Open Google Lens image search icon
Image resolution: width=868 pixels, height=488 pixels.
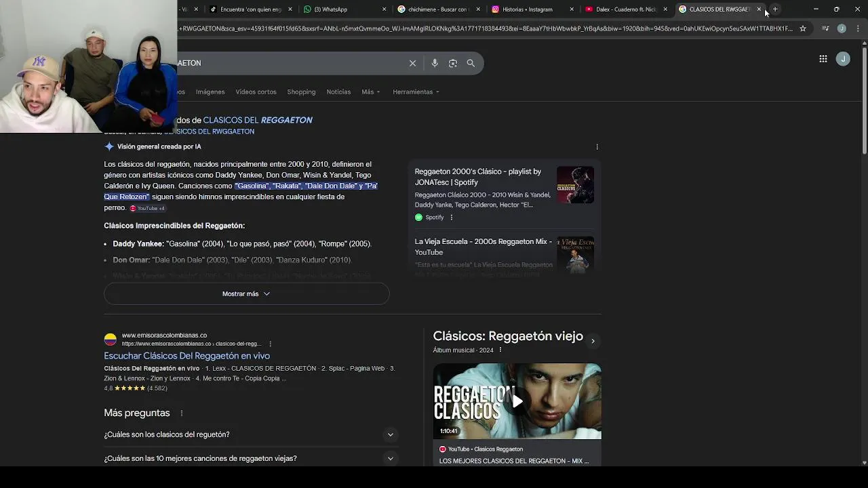pos(453,63)
